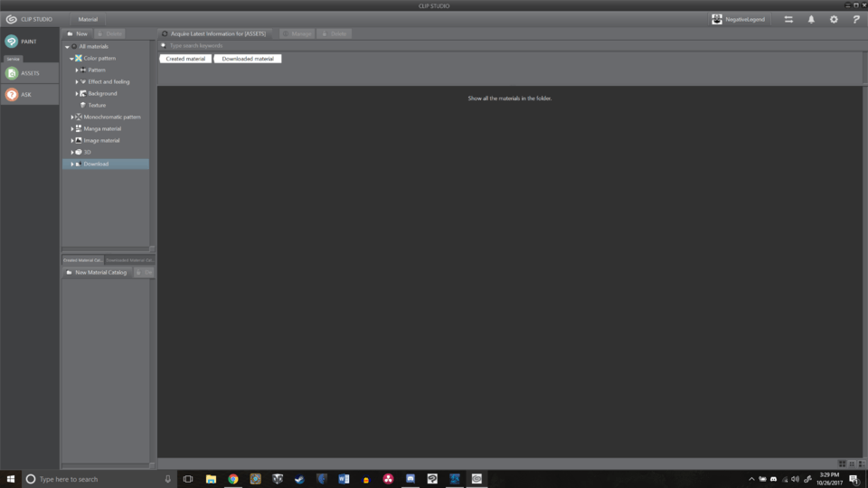Switch to Downloaded Material Catalog tab
868x488 pixels.
click(x=129, y=260)
